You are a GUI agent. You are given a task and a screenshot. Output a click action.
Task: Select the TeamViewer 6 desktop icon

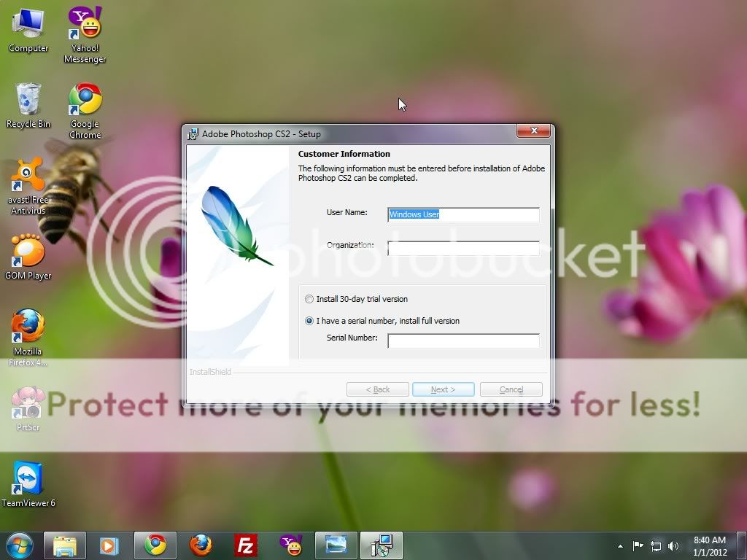point(28,484)
